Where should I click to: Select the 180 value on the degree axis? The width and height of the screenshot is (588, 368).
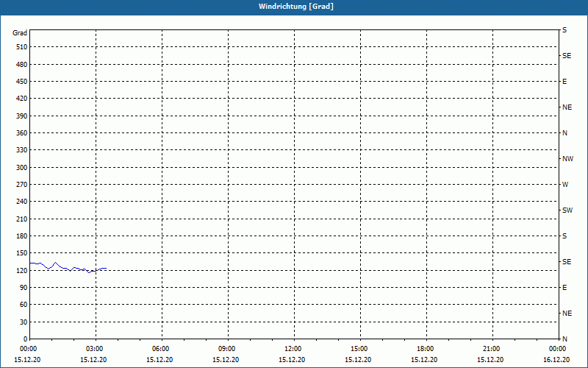pos(22,236)
